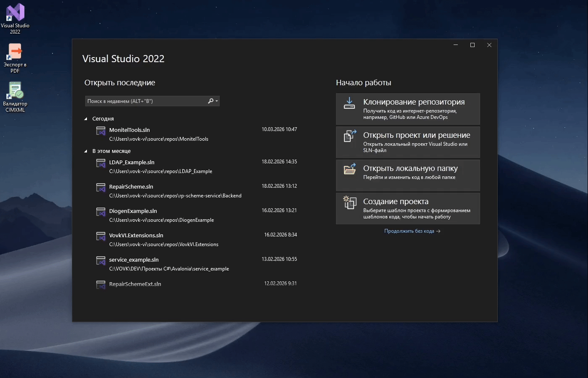
Task: Click the create new project icon
Action: pos(350,202)
